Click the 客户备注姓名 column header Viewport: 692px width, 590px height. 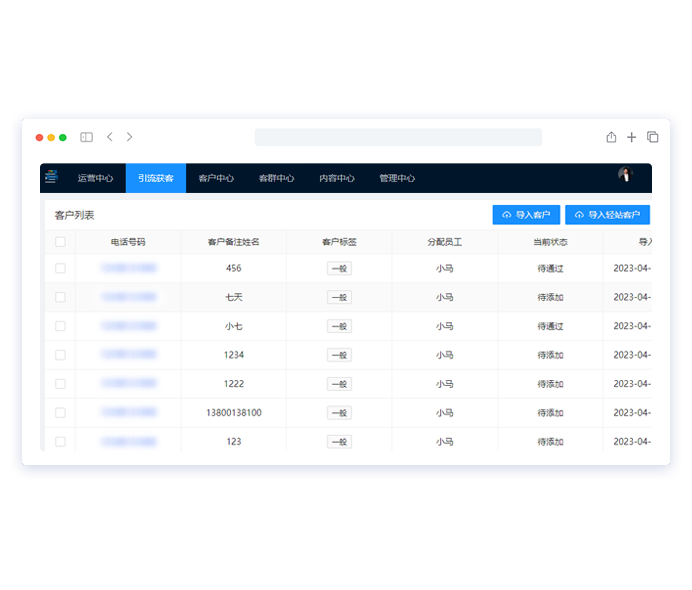(233, 242)
